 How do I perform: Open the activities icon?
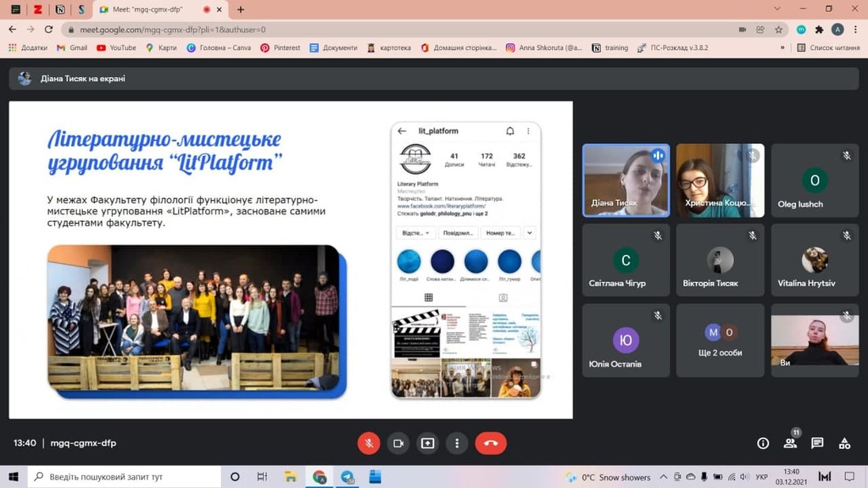click(x=844, y=443)
